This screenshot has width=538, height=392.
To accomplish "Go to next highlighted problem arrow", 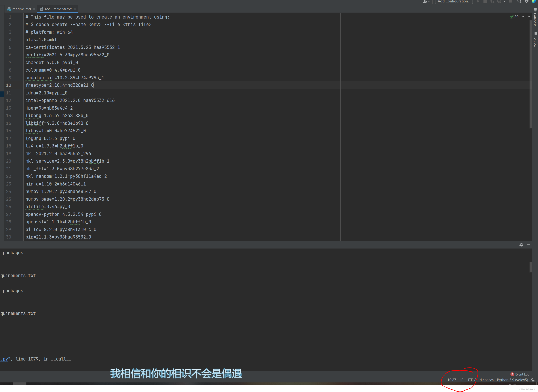I will pyautogui.click(x=529, y=17).
